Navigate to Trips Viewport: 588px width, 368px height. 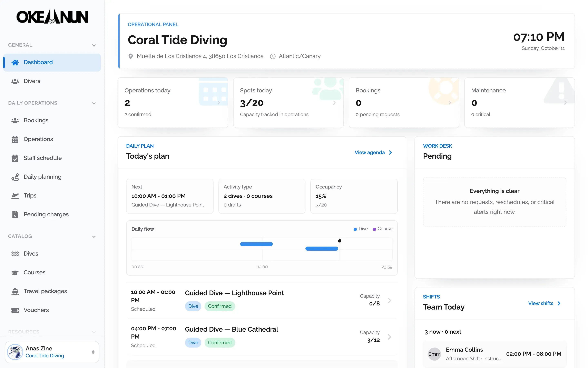pyautogui.click(x=52, y=196)
